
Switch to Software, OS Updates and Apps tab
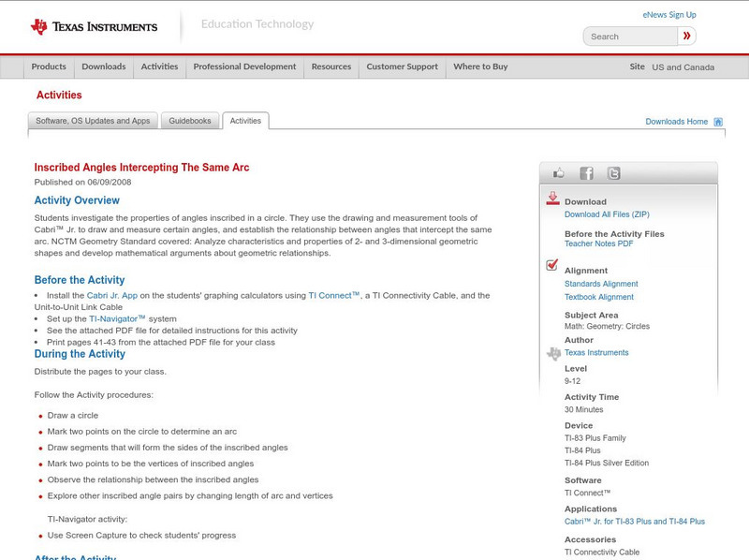click(93, 121)
